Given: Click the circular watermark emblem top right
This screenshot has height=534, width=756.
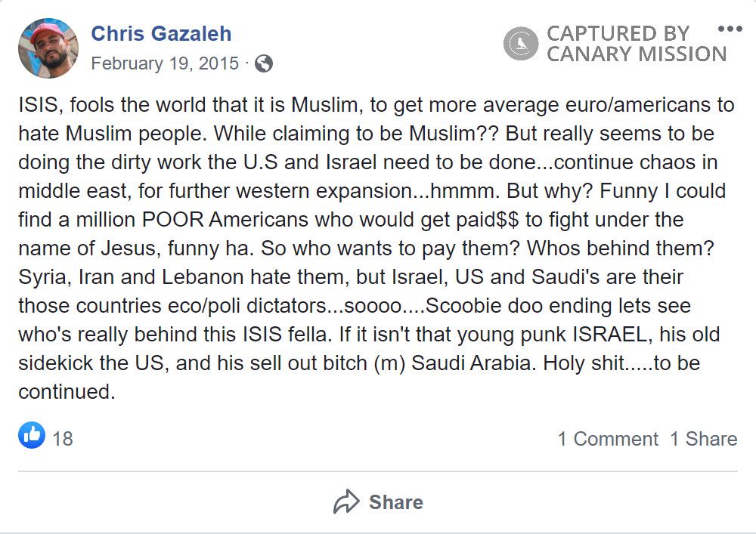Looking at the screenshot, I should pos(520,43).
